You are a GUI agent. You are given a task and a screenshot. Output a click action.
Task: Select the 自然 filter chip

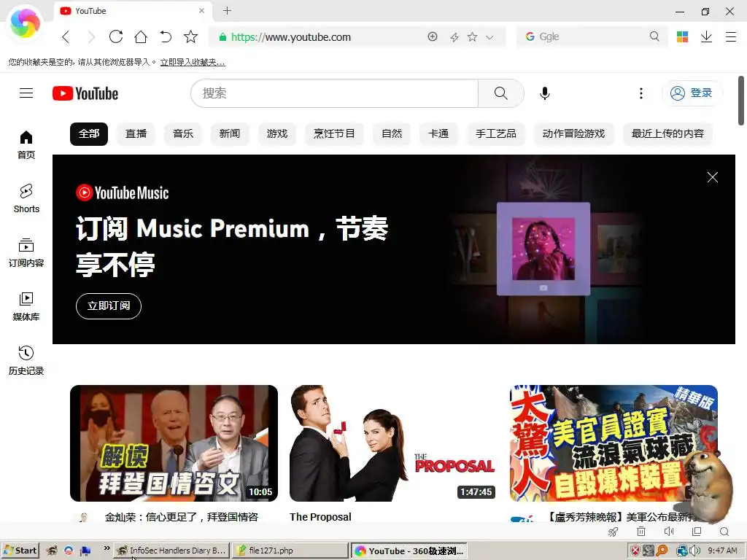coord(392,134)
